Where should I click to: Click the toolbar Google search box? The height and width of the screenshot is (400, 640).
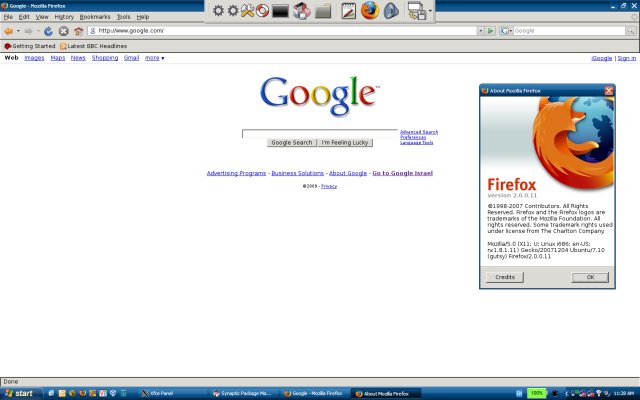click(x=569, y=31)
